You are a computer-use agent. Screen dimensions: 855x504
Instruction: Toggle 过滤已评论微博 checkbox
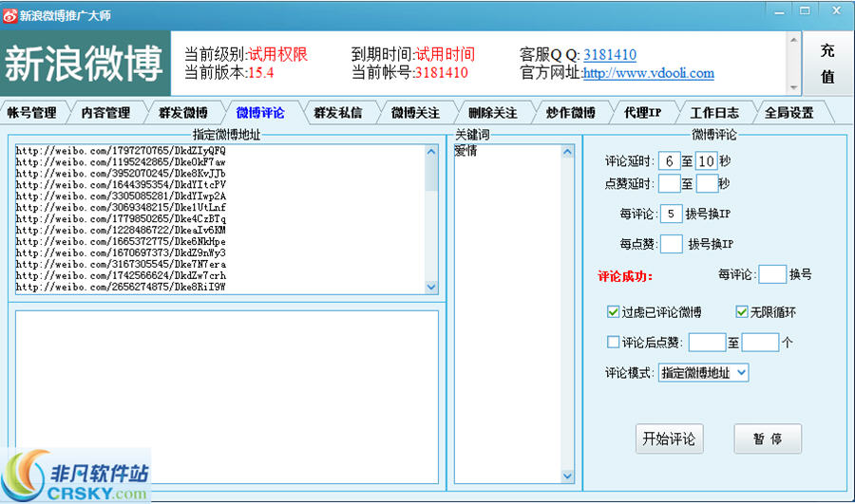coord(613,311)
